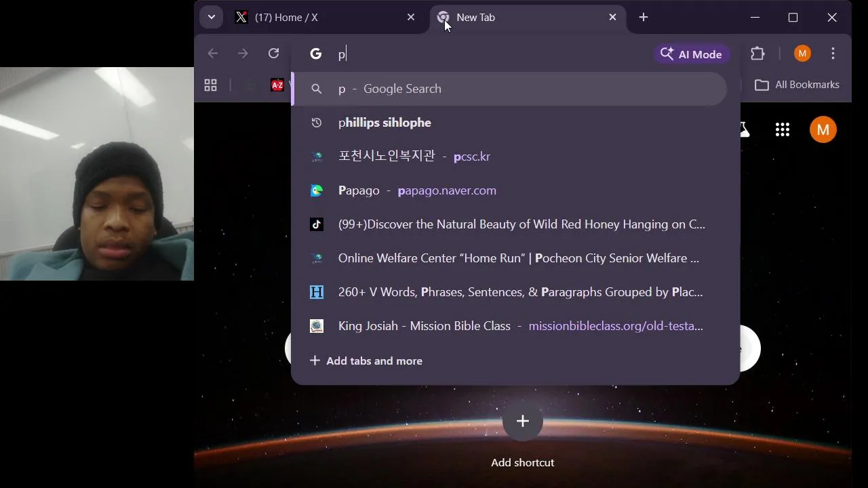
Task: Click 'Add tabs and more'
Action: coord(366,361)
